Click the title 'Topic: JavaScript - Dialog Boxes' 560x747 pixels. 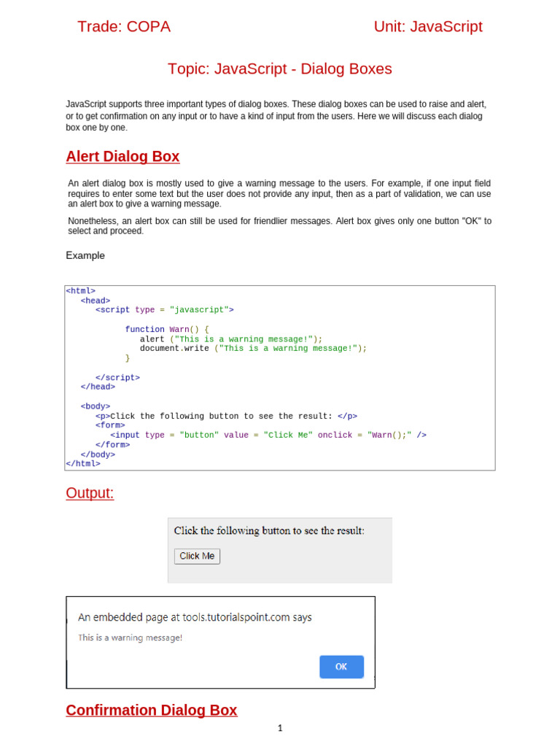tap(279, 69)
